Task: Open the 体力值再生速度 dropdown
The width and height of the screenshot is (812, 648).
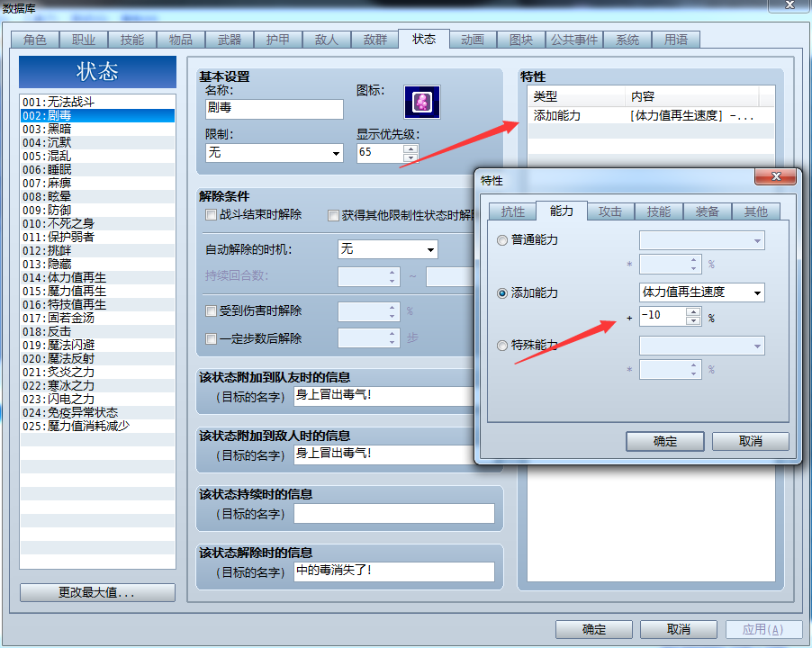Action: point(701,292)
